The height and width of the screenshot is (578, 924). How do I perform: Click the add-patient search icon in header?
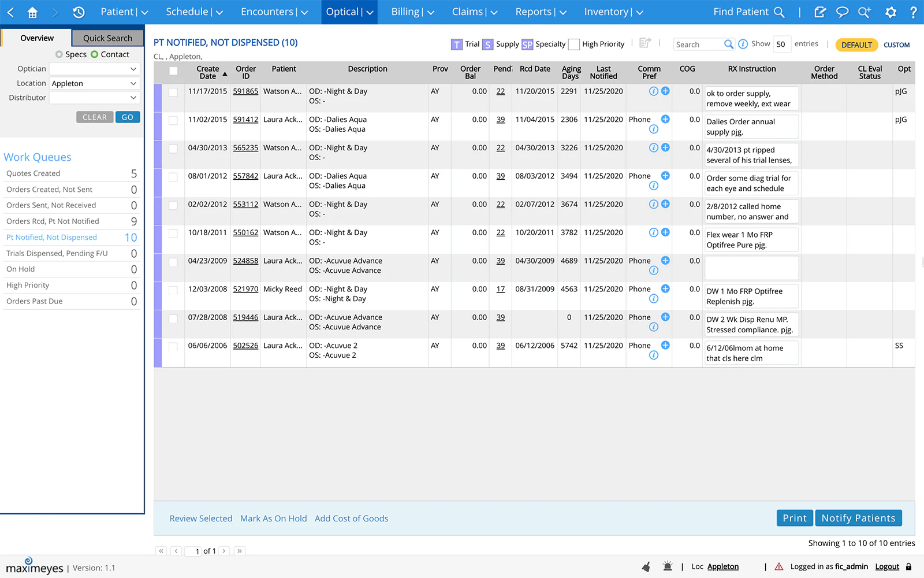tap(865, 12)
